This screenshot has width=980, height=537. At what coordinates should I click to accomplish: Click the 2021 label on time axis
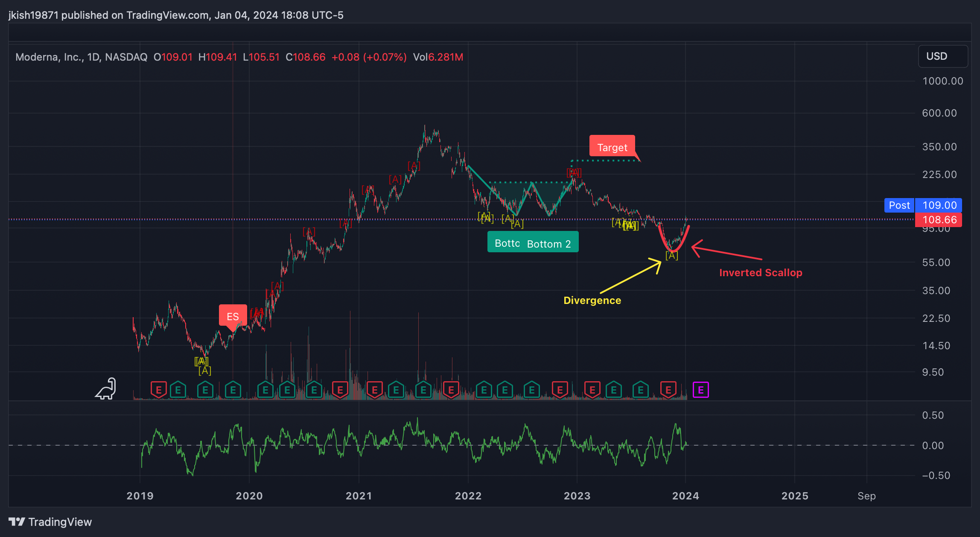click(359, 496)
